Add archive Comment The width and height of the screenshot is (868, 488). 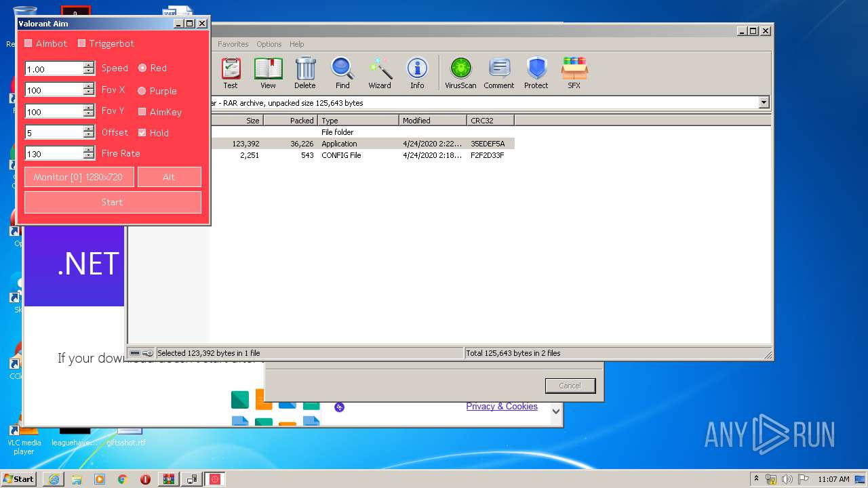(499, 73)
